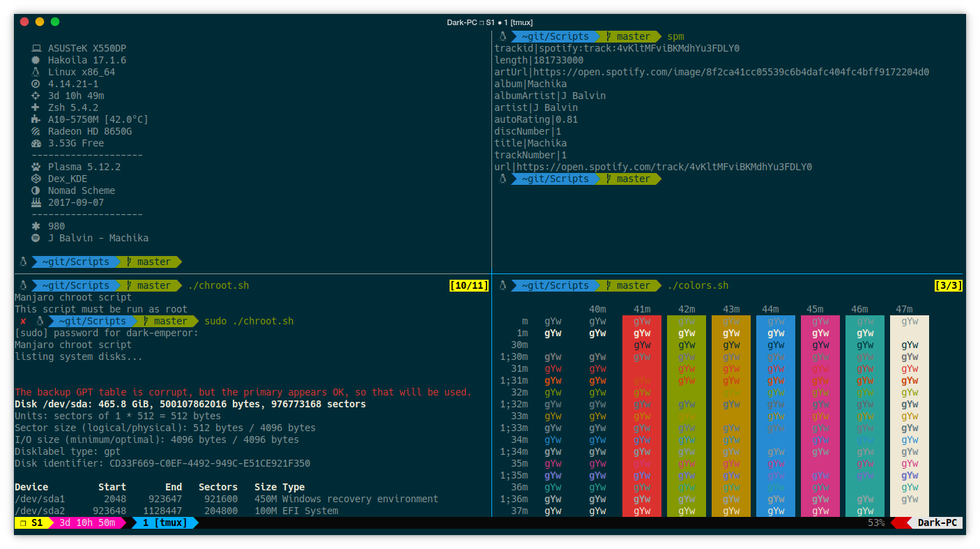Click the paw icon beside Plasma 5.12.2

(36, 167)
